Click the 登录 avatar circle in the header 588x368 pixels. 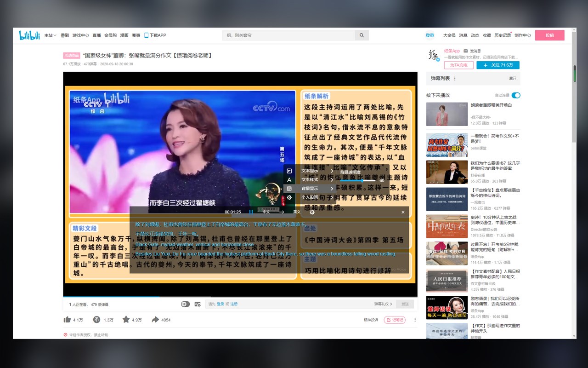point(430,35)
